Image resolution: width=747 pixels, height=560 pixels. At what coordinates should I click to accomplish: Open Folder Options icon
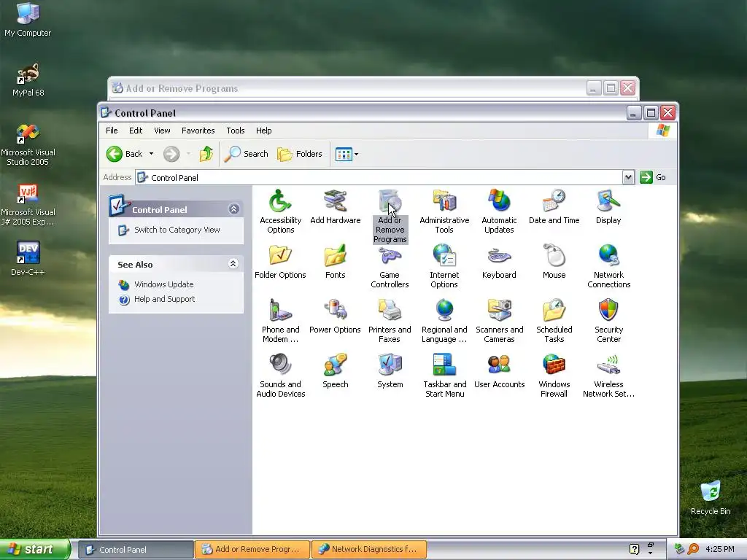pos(280,262)
